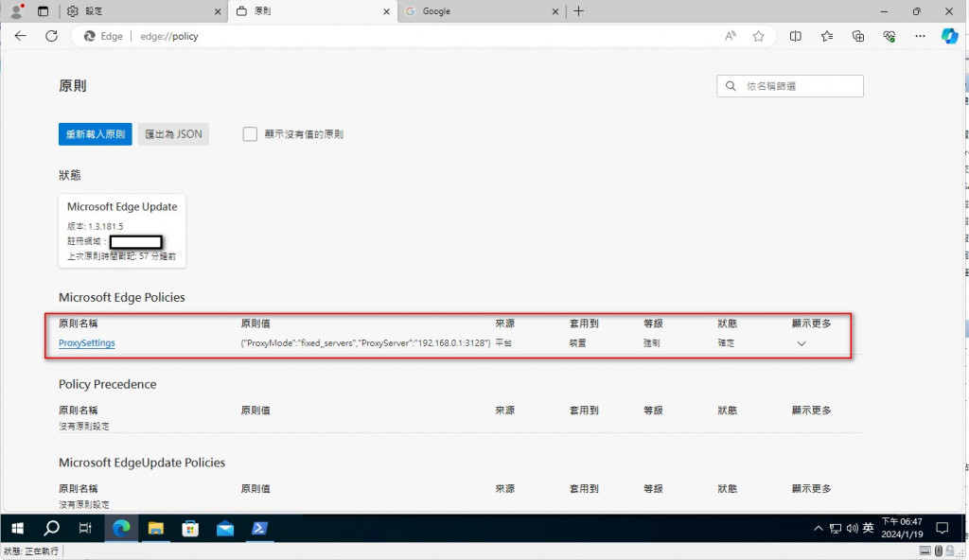This screenshot has width=969, height=560.
Task: Open the ProxySettings policy link
Action: click(86, 342)
